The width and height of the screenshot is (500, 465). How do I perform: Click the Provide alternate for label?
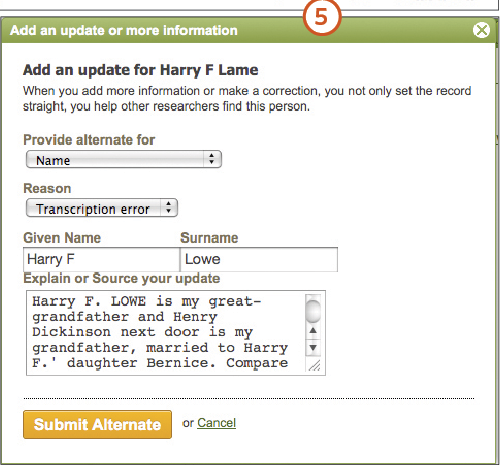pyautogui.click(x=89, y=140)
